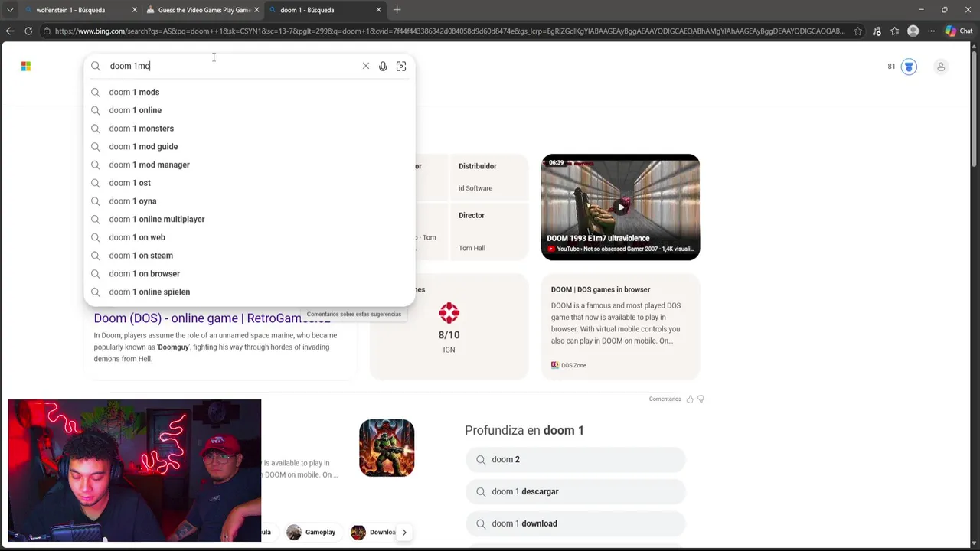Open the favorites list icon

pos(894,31)
